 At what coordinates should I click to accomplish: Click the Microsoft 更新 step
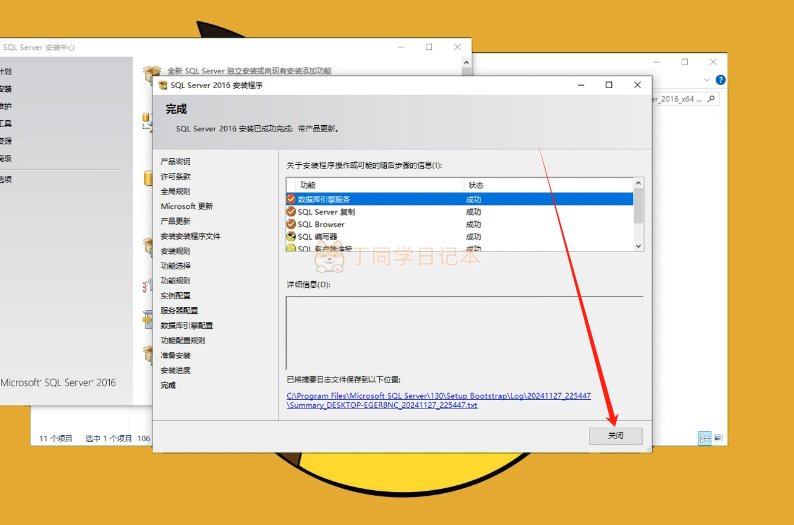click(x=186, y=206)
